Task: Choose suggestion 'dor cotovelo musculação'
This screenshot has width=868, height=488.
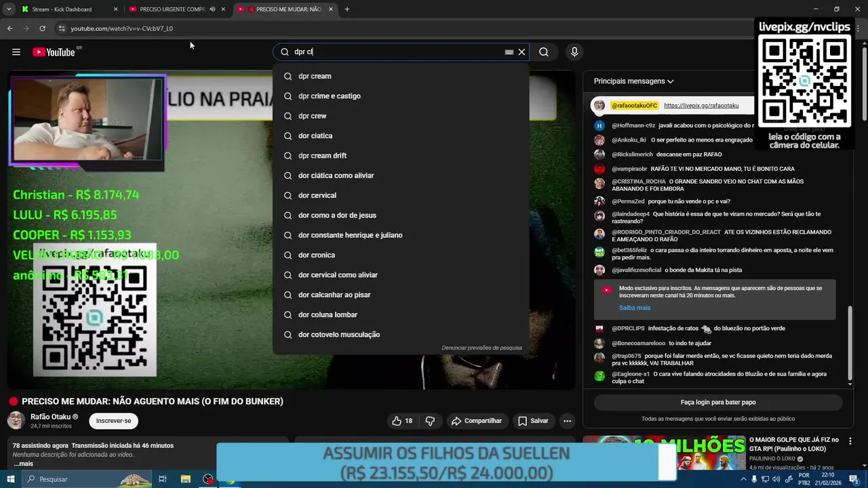Action: tap(401, 335)
